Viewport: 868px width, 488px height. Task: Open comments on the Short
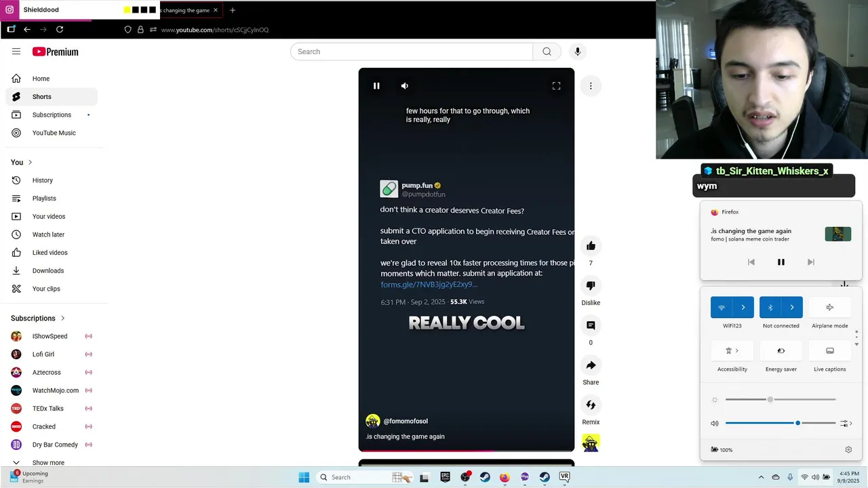click(x=591, y=325)
